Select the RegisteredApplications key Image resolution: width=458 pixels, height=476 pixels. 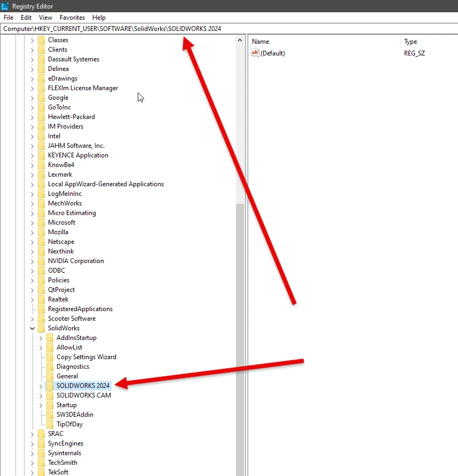click(x=80, y=309)
